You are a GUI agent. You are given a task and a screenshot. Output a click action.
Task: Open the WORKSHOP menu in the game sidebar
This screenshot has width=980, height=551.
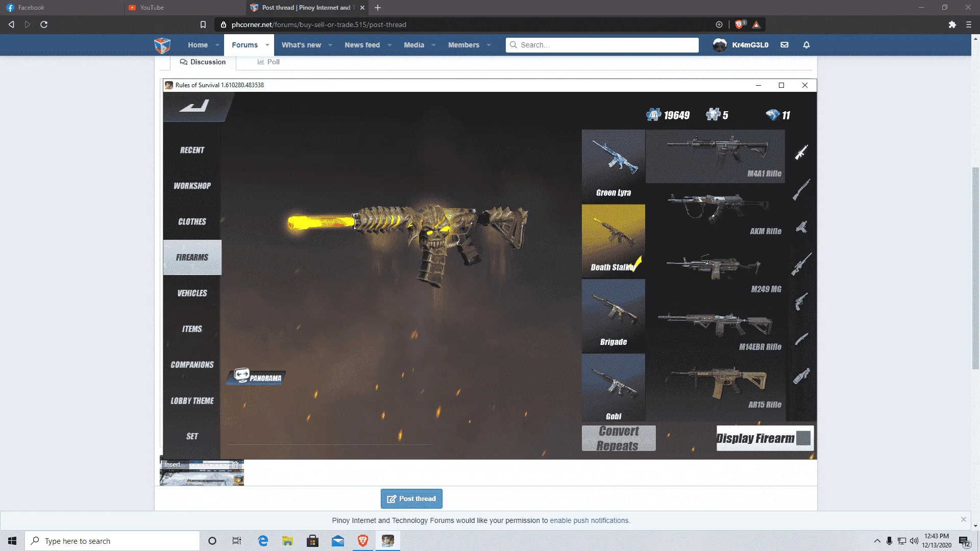(x=192, y=186)
